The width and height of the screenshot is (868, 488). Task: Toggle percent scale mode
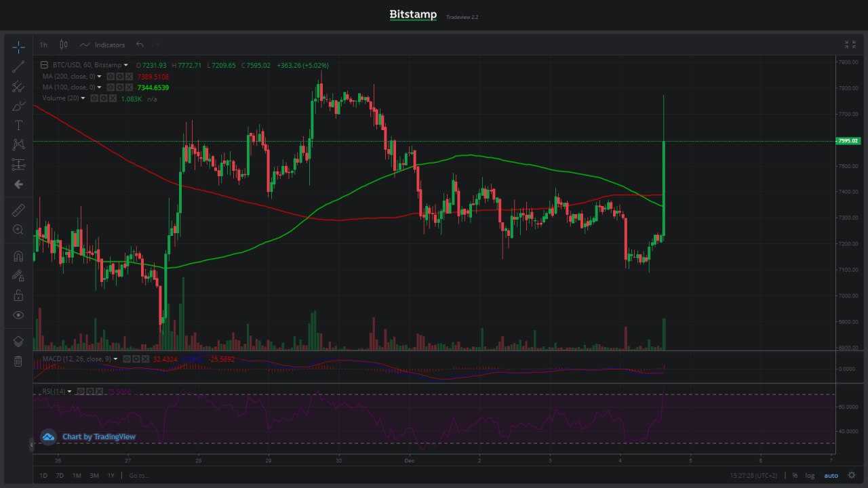794,475
